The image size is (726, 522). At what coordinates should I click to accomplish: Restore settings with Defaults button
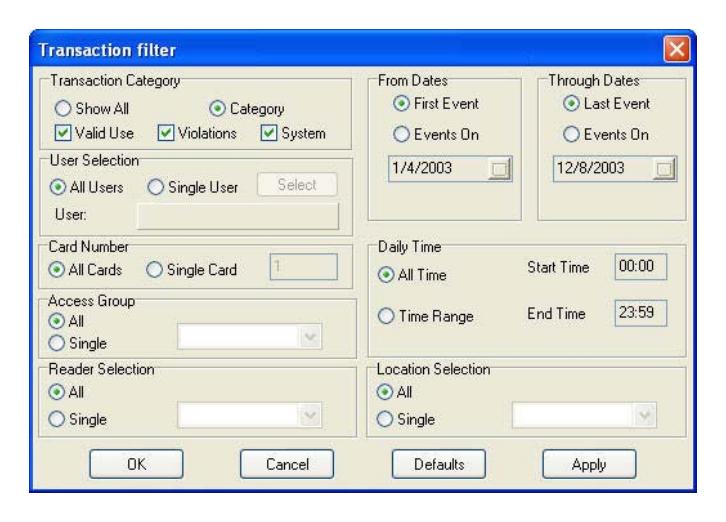tap(439, 464)
